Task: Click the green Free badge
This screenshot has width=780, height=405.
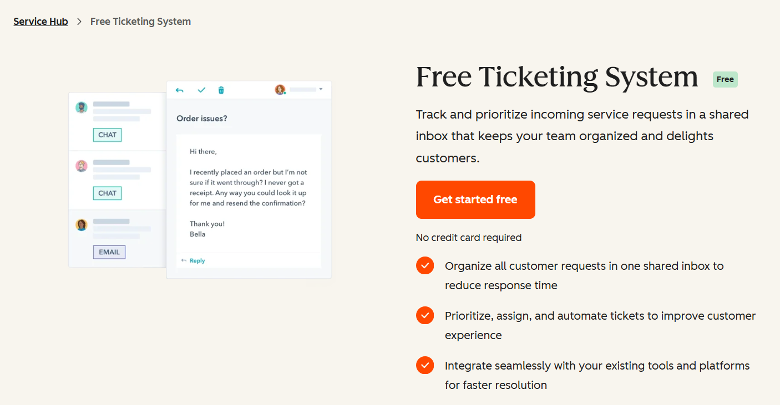Action: (x=725, y=79)
